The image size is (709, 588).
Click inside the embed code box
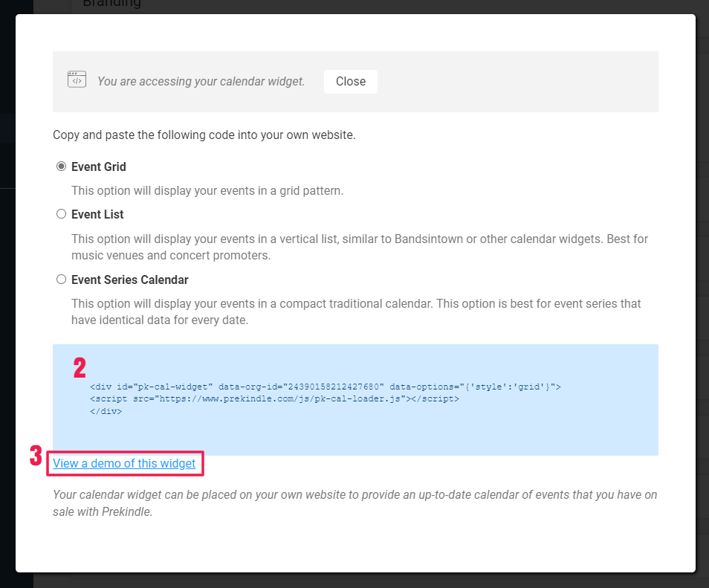(355, 399)
